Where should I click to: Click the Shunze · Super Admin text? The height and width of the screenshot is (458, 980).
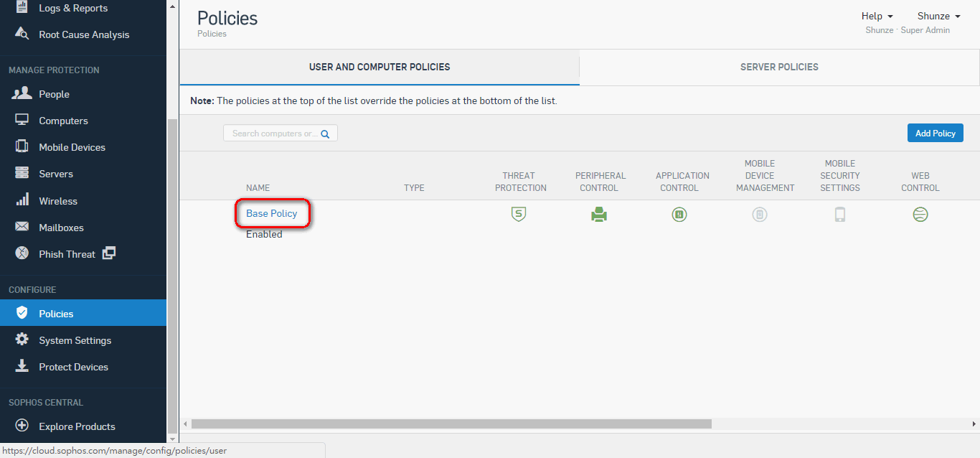908,30
